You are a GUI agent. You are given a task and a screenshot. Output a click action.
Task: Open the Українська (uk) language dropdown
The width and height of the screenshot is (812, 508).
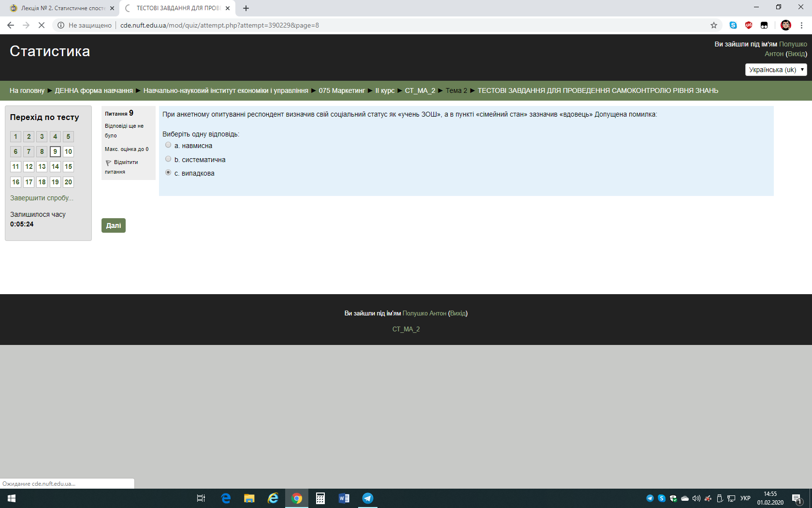[x=776, y=70]
